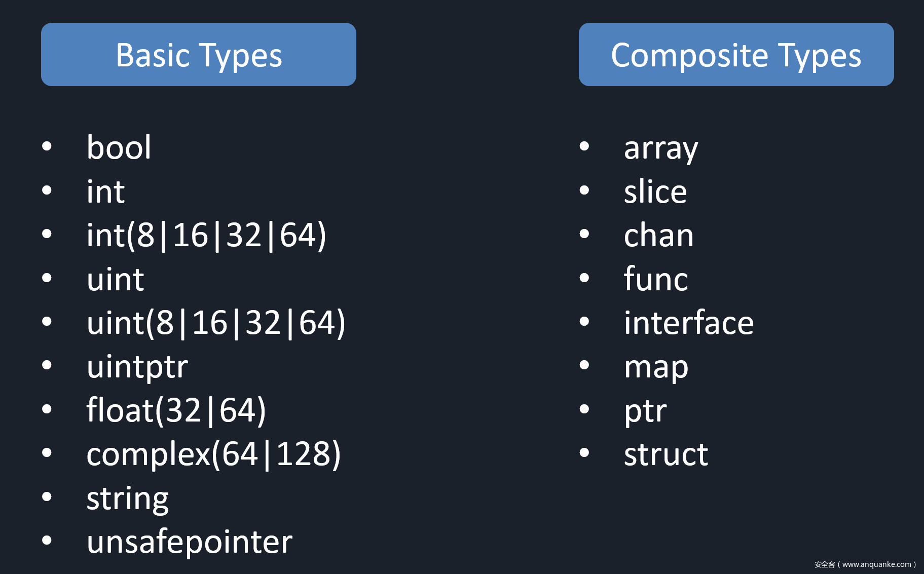Click the slice composite type

click(x=655, y=192)
